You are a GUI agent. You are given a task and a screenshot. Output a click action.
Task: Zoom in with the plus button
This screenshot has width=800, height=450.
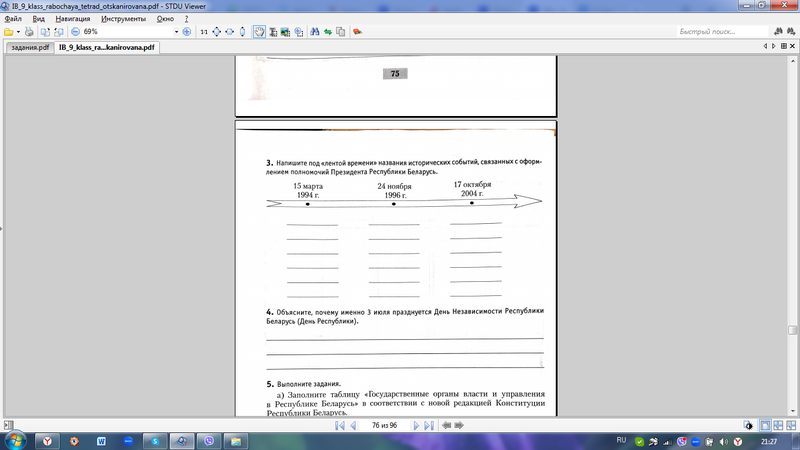187,32
